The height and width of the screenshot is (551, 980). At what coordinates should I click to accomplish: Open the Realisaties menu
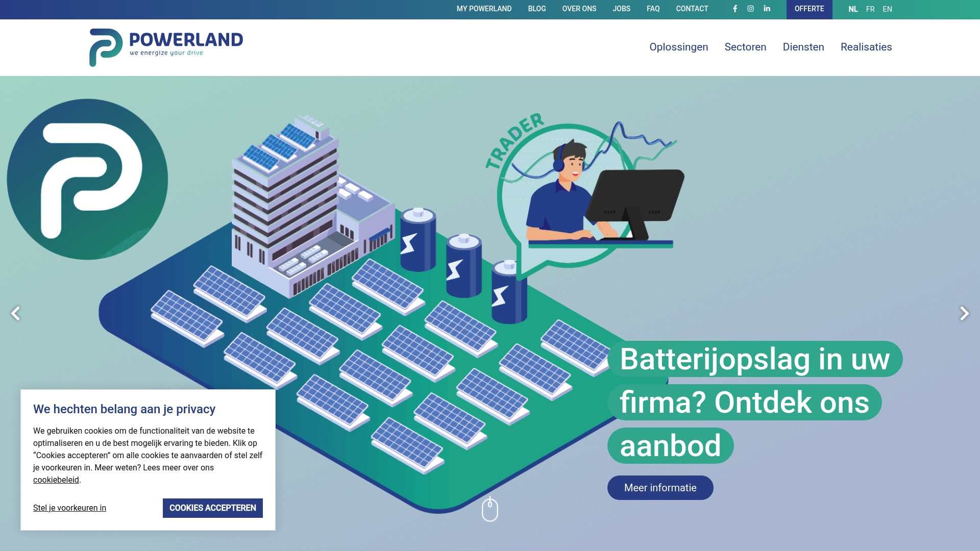point(866,47)
